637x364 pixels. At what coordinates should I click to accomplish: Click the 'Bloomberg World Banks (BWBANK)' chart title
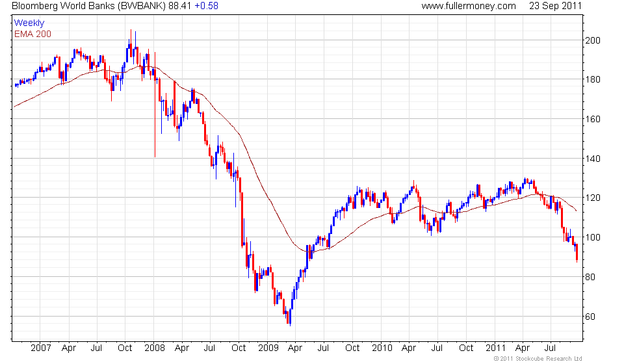tap(88, 6)
